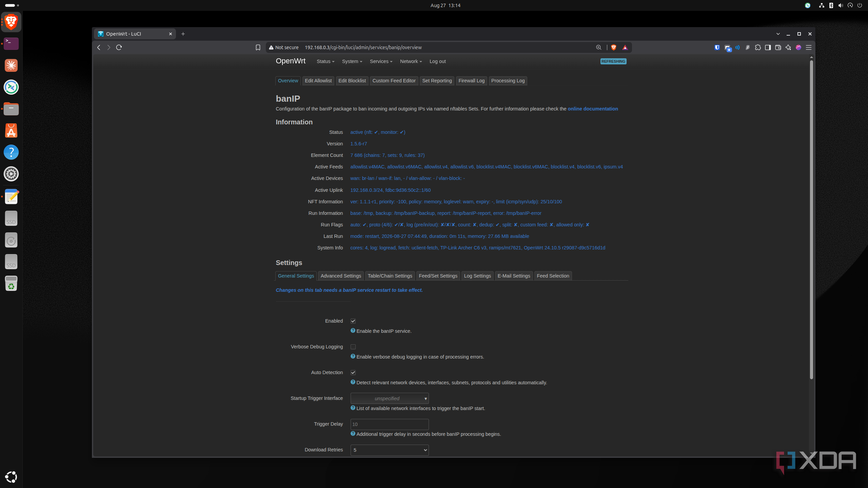Open the Brave hamburger main menu
The height and width of the screenshot is (488, 868).
pyautogui.click(x=809, y=47)
